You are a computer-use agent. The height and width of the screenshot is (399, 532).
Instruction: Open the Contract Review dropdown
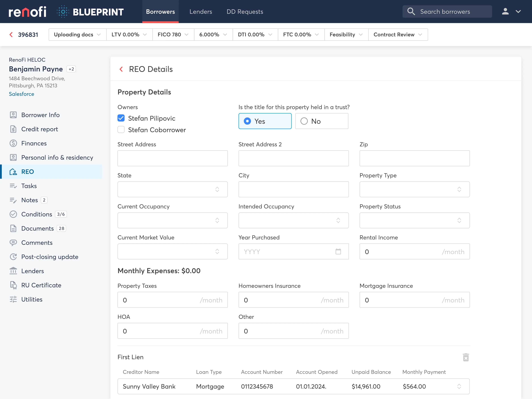coord(398,35)
